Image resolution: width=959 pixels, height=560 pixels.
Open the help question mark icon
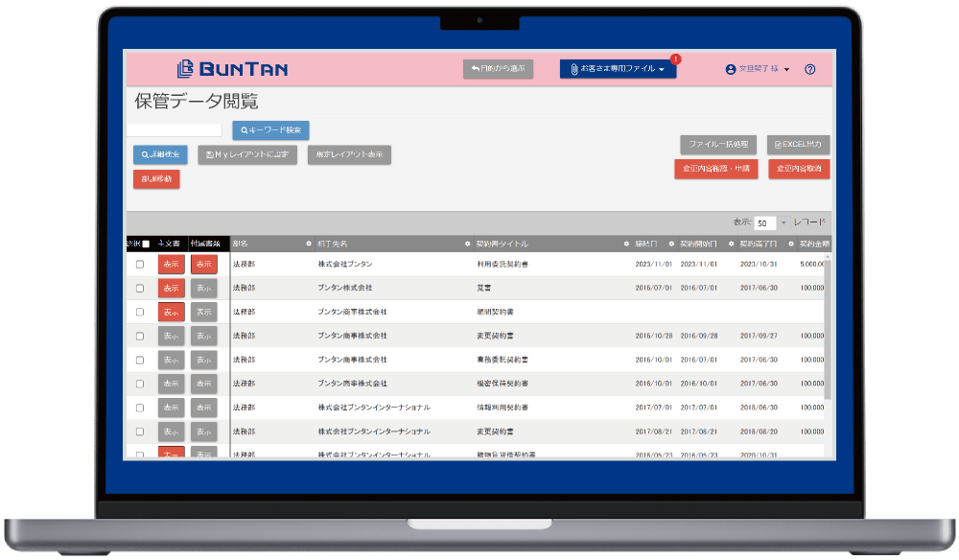pyautogui.click(x=810, y=70)
